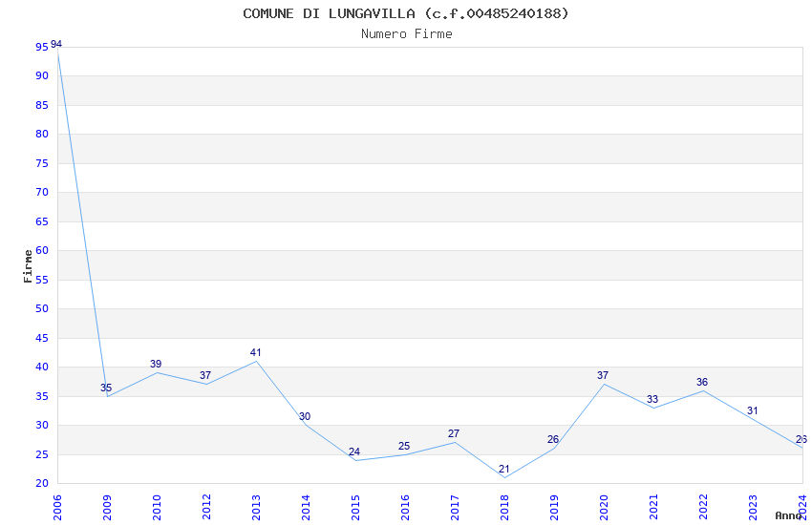812x525 pixels.
Task: Click the x-axis year label 2012
Action: (x=206, y=507)
